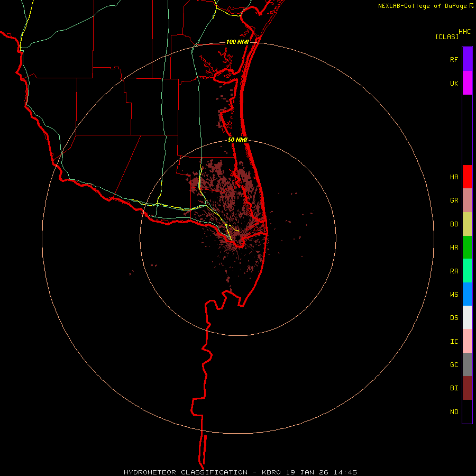476x476 pixels.
Task: Select the BD yellow legend swatch
Action: [467, 224]
